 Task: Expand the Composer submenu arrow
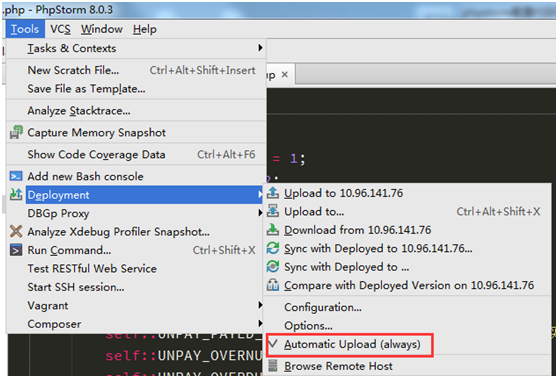260,324
